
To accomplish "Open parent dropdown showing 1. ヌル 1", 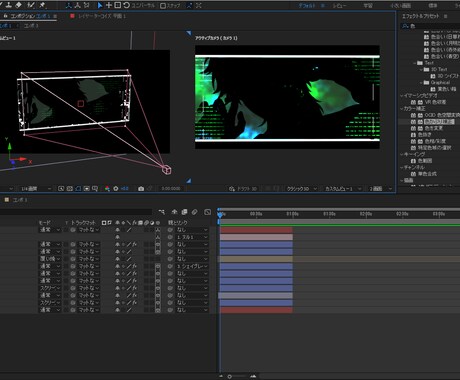I will pos(192,237).
